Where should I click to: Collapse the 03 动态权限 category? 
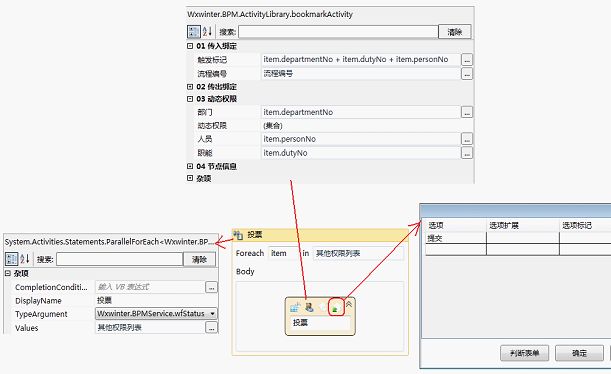click(x=190, y=99)
